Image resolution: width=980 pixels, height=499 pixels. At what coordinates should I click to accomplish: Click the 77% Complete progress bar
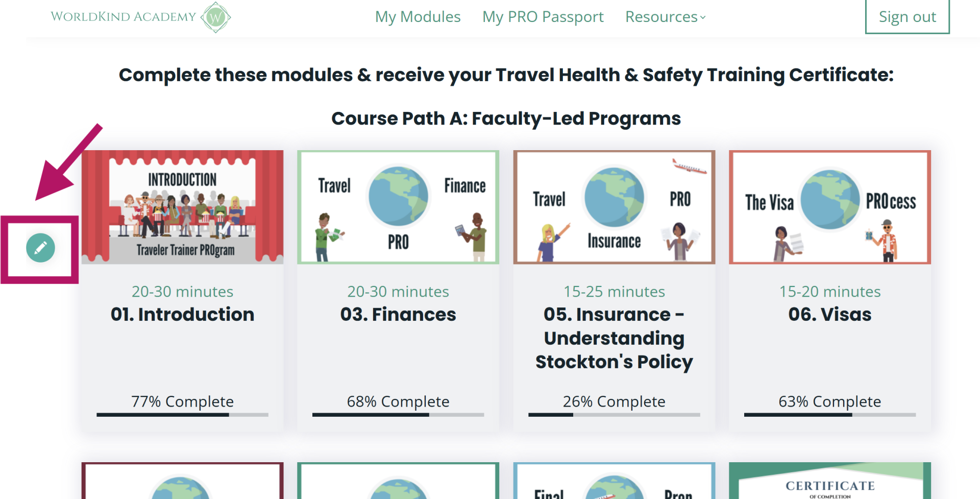coord(182,415)
